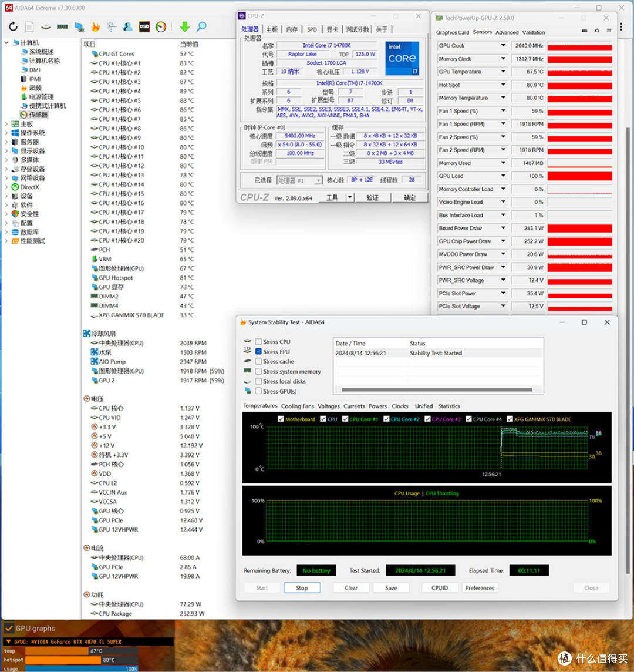The image size is (634, 672).
Task: Open Cooling Fans tab in stability test
Action: (x=297, y=406)
